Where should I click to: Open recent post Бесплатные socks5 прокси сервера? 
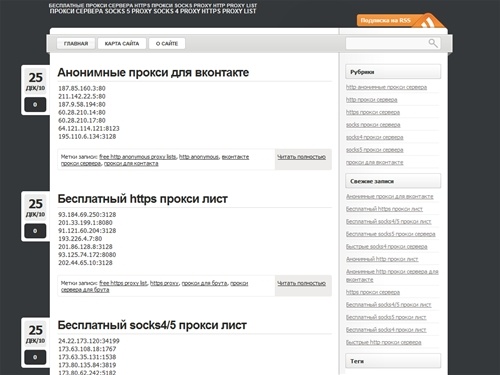(391, 234)
